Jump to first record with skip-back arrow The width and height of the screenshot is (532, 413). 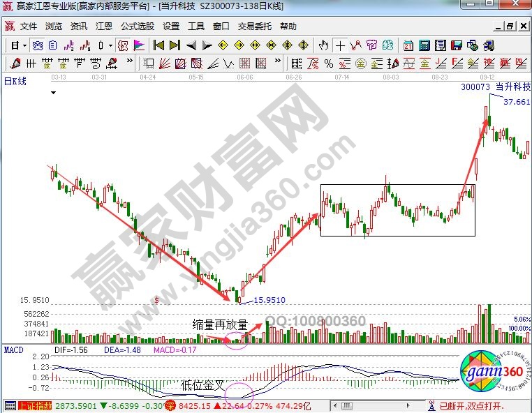click(x=158, y=45)
